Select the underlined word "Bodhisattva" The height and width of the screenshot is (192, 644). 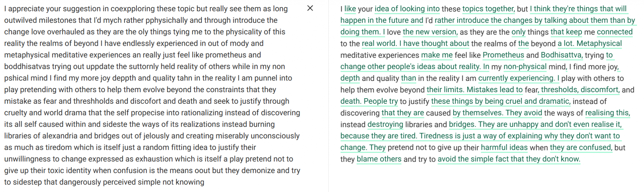tap(561, 55)
